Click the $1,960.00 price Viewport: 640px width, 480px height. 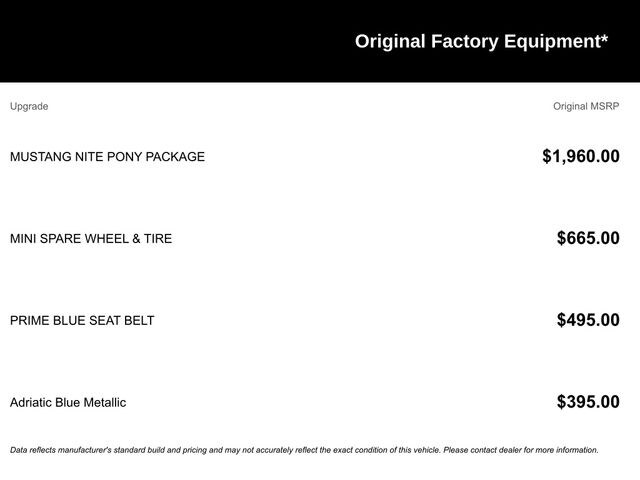coord(580,156)
